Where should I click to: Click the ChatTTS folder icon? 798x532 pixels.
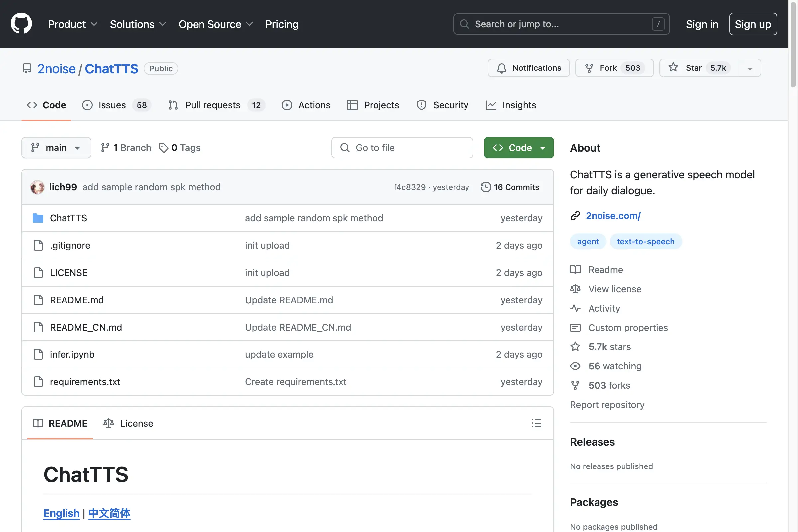click(38, 218)
